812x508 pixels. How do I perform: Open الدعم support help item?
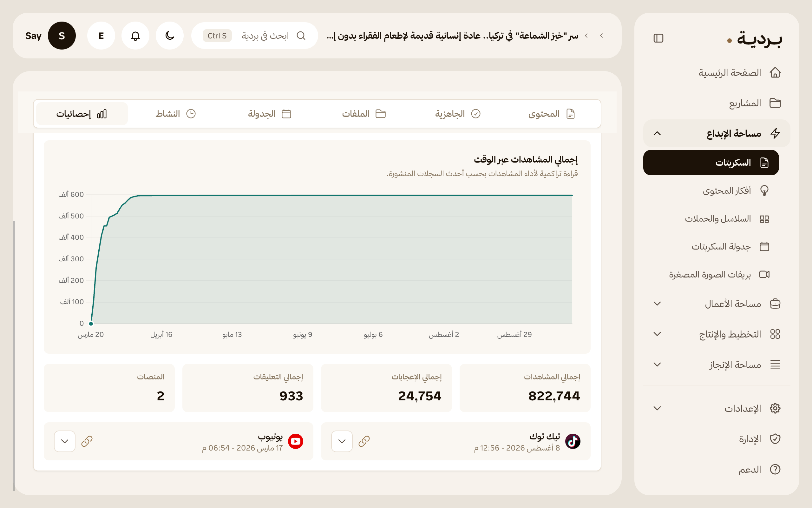(717, 469)
